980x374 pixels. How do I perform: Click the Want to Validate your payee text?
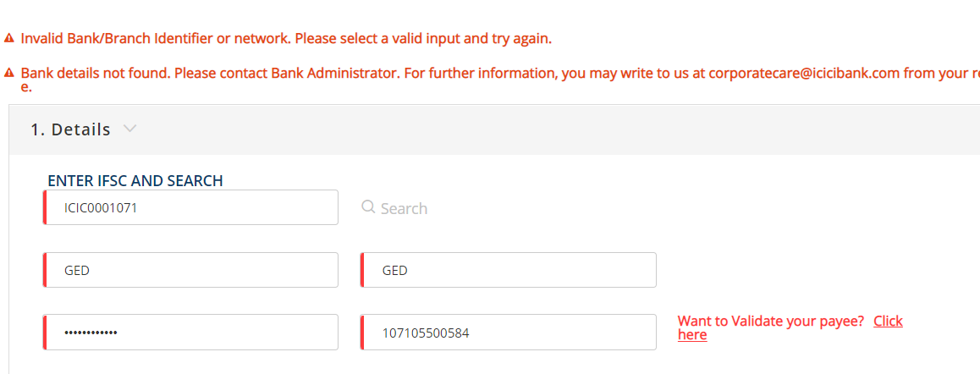point(771,321)
